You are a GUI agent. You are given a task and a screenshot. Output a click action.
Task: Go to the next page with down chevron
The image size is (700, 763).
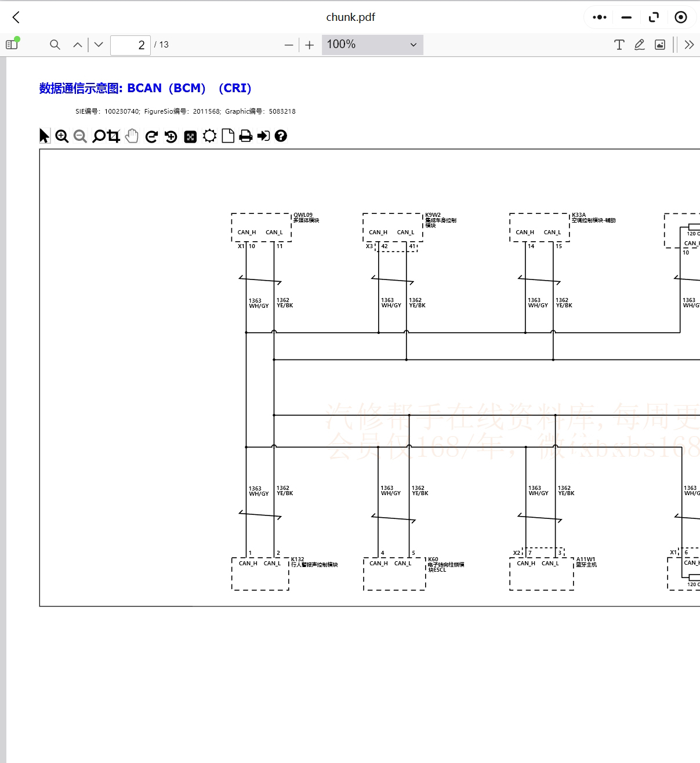point(98,44)
